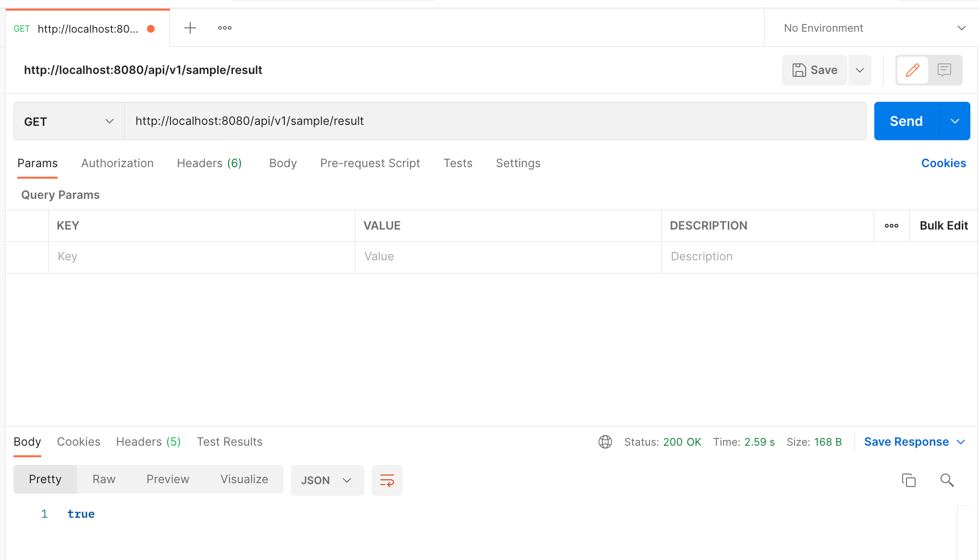This screenshot has height=560, width=979.
Task: Copy the response body
Action: click(909, 480)
